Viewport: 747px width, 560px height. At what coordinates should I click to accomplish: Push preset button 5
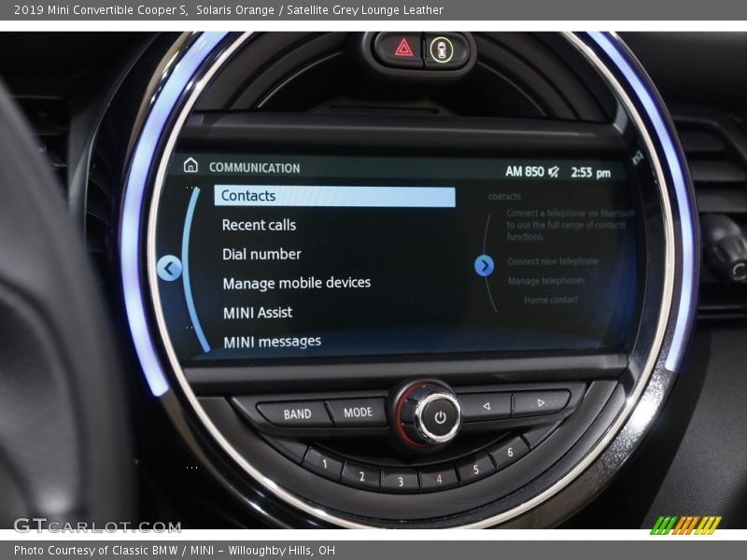(475, 470)
